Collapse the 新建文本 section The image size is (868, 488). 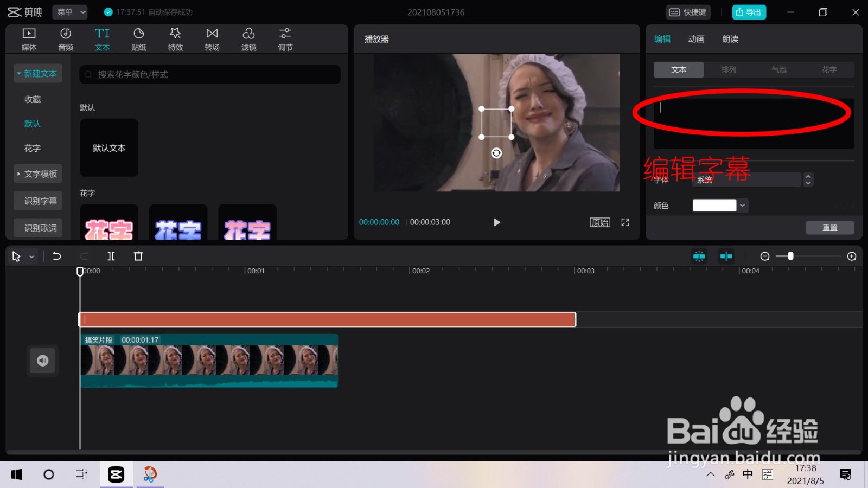37,73
